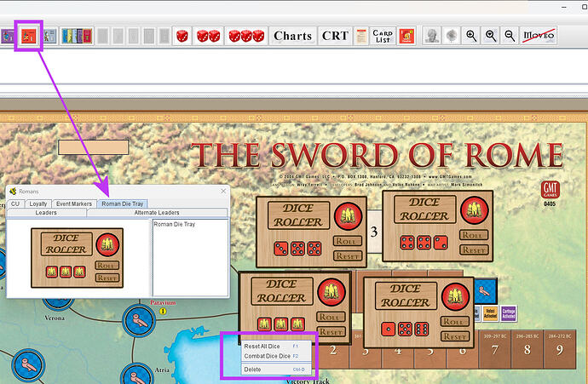Roll three red dice from toolbar
The height and width of the screenshot is (384, 588).
click(x=246, y=36)
